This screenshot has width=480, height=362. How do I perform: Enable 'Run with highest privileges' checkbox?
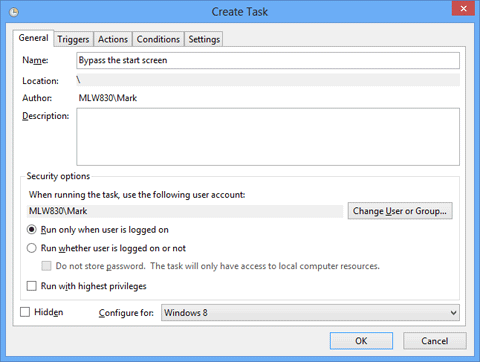tap(32, 286)
